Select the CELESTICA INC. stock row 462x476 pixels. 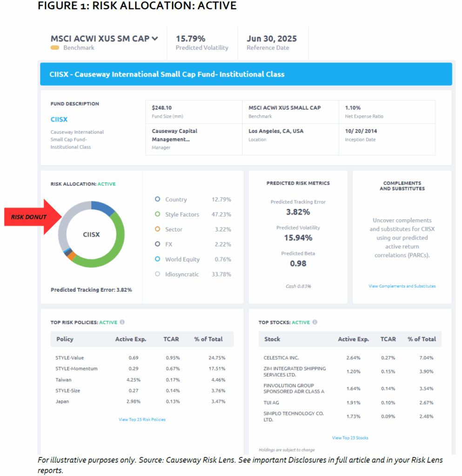click(350, 358)
